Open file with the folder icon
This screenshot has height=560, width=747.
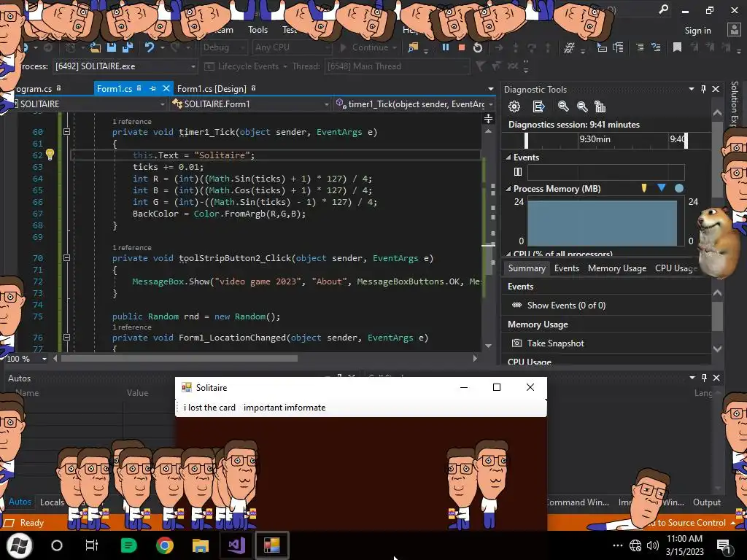(96, 47)
